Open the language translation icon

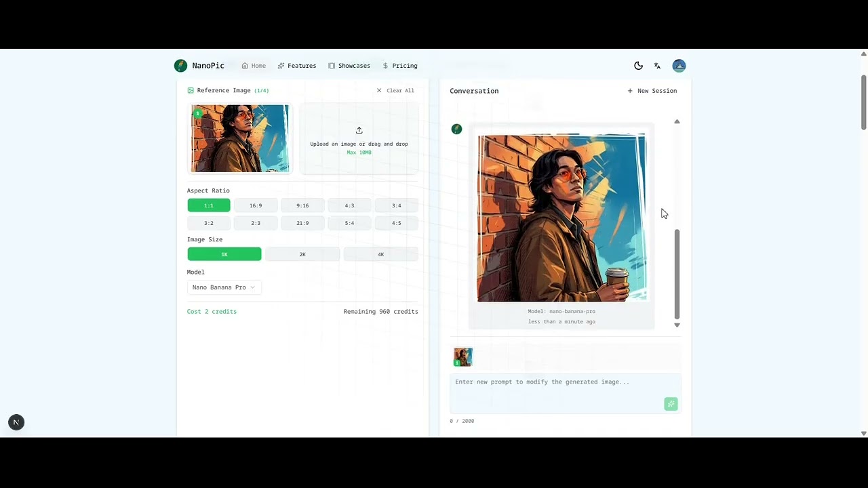pos(657,66)
